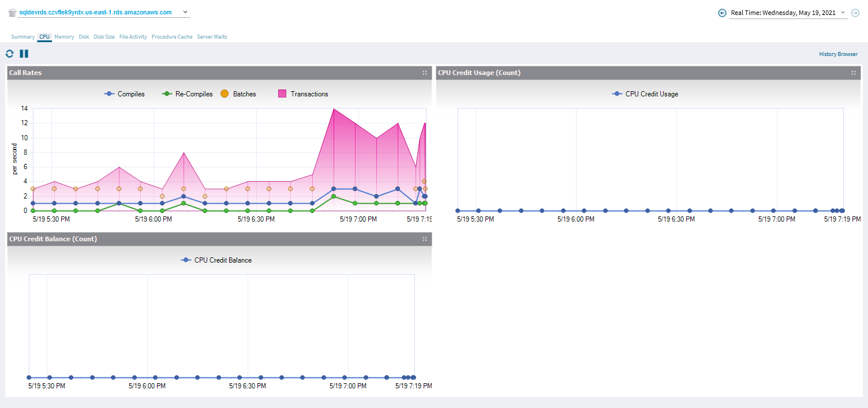Image resolution: width=868 pixels, height=408 pixels.
Task: Click the server database icon
Action: pyautogui.click(x=12, y=12)
